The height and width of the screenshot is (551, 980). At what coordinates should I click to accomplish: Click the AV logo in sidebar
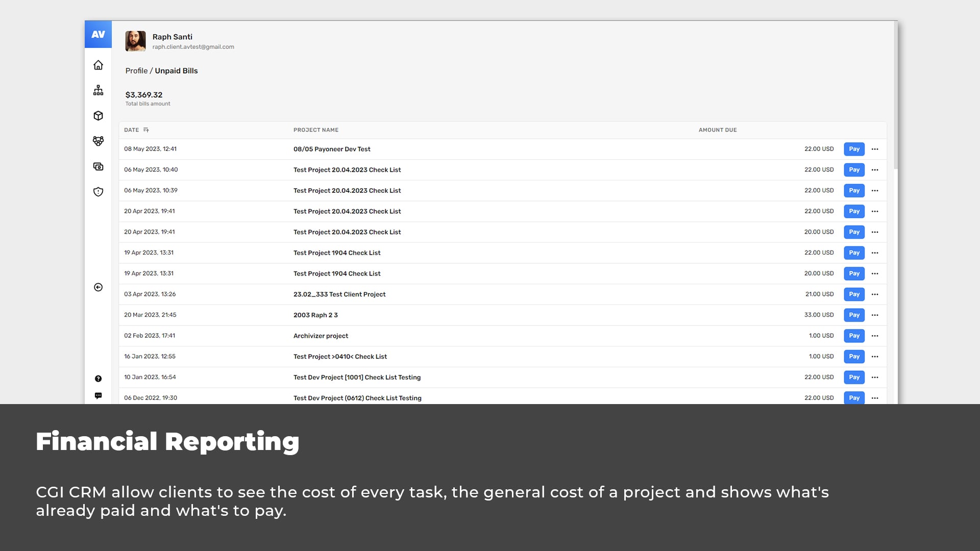[98, 34]
